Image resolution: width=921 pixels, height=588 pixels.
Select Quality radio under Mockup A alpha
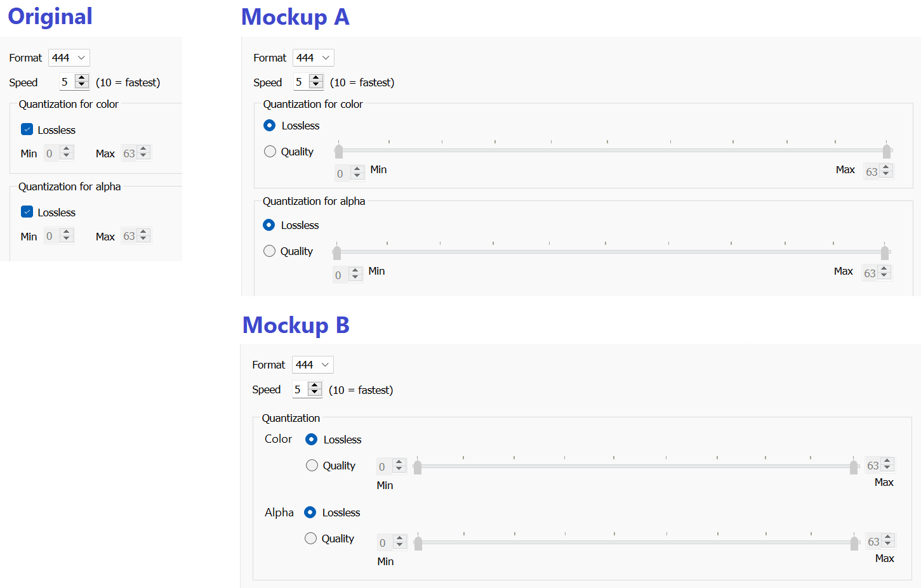click(270, 251)
